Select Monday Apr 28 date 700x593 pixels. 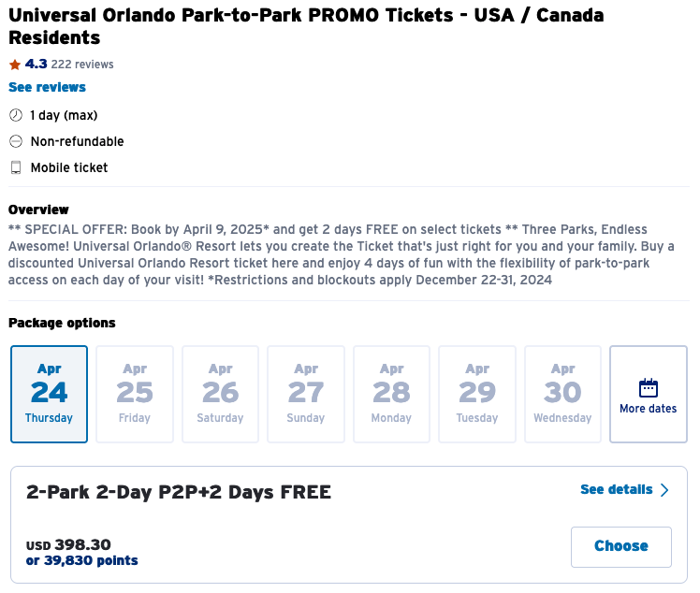pyautogui.click(x=391, y=394)
